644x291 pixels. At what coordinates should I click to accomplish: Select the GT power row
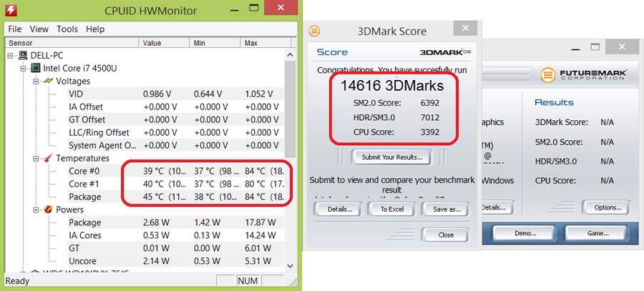(x=176, y=248)
